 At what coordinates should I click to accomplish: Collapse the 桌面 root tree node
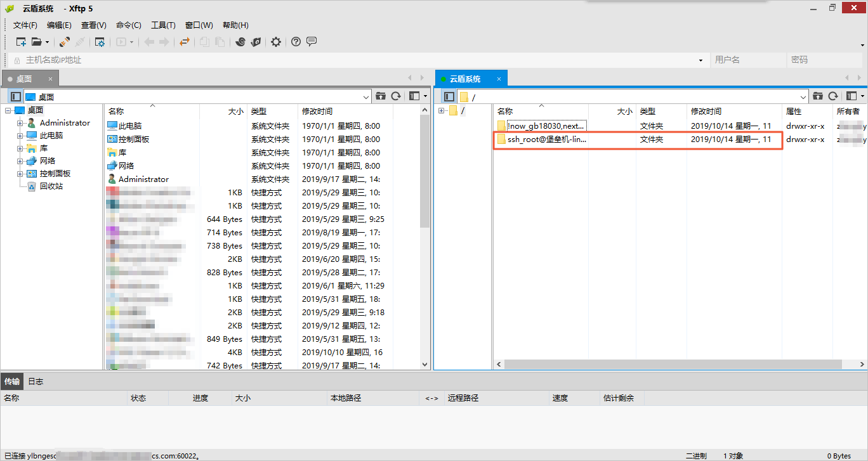coord(8,110)
